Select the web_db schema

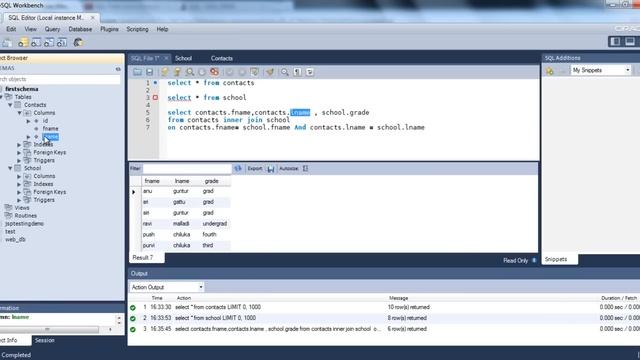coord(15,240)
